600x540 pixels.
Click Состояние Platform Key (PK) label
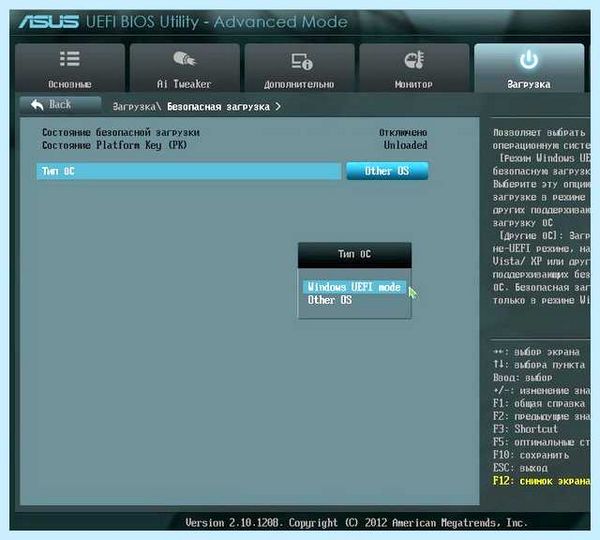[114, 145]
